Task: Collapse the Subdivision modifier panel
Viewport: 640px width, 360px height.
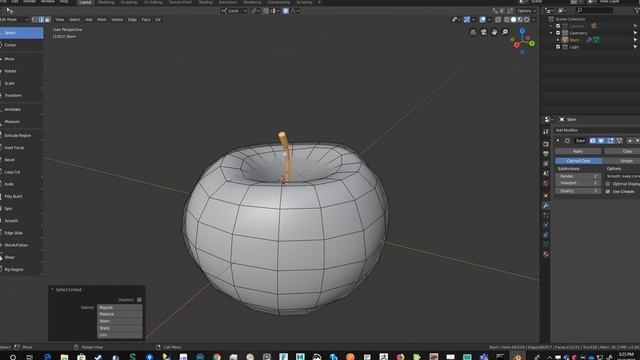Action: 558,141
